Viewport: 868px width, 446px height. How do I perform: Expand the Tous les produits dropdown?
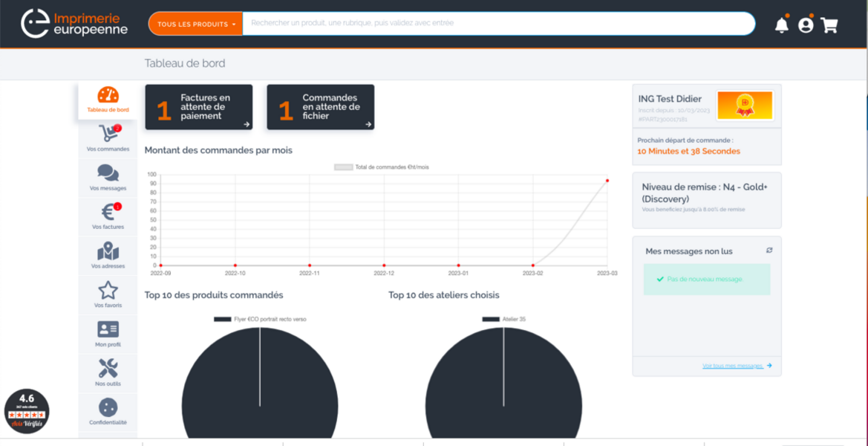pyautogui.click(x=196, y=24)
